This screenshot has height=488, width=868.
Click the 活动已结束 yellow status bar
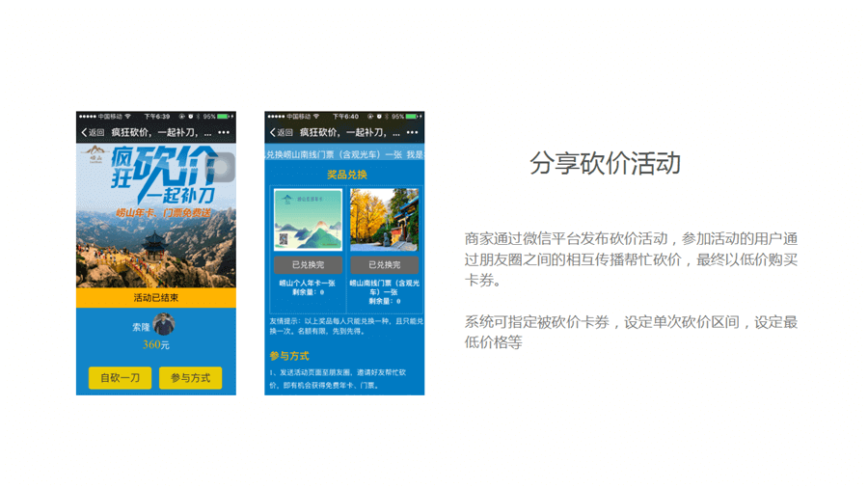coord(155,298)
